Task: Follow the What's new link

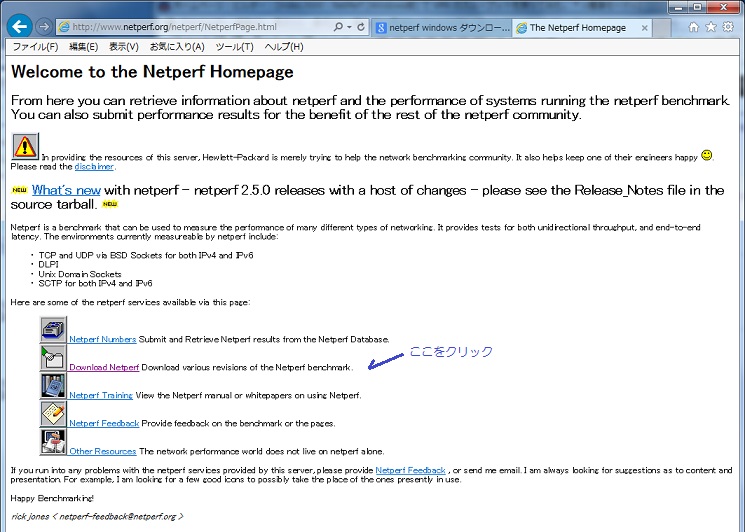Action: click(x=66, y=190)
